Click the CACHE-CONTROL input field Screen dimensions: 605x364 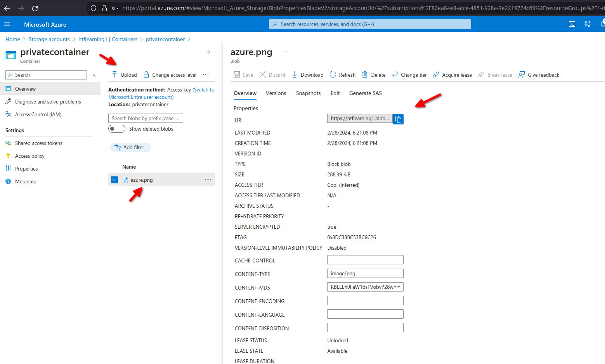365,260
